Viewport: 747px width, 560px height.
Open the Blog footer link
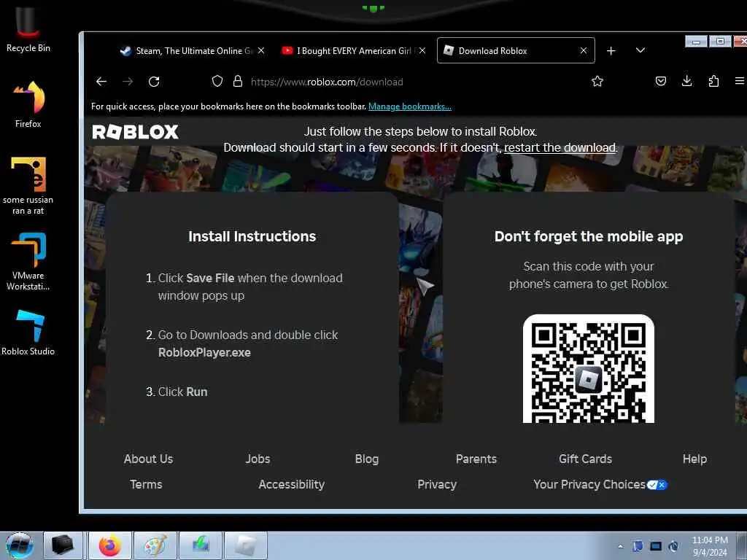click(x=367, y=459)
